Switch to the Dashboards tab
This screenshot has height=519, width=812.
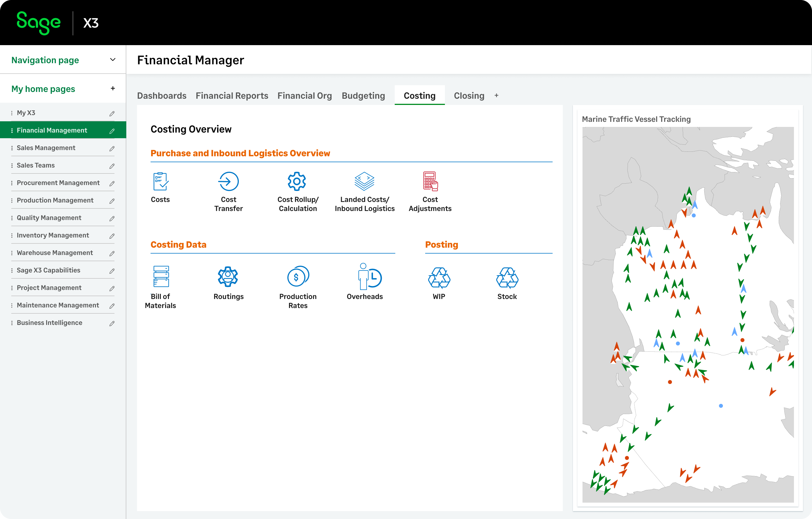pyautogui.click(x=162, y=96)
